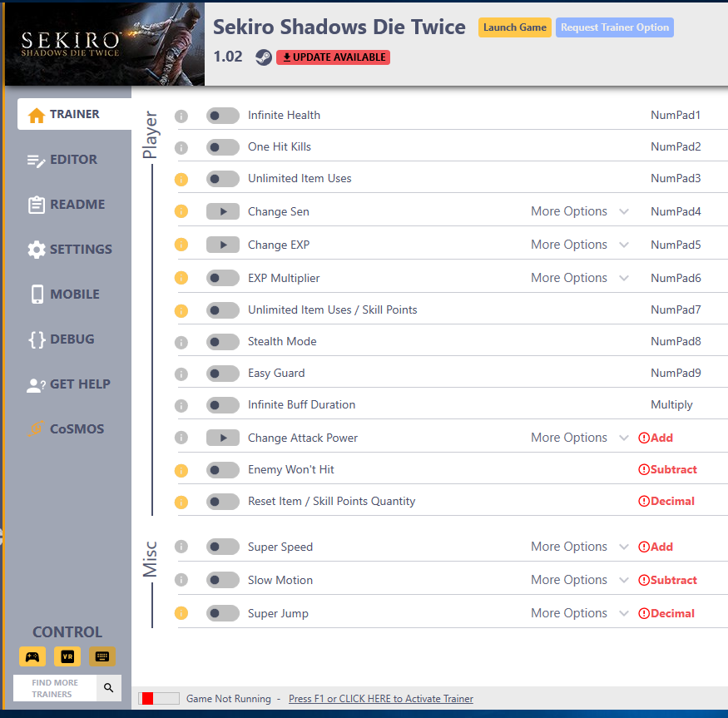Click yellow info icon beside Change EXP
The height and width of the screenshot is (718, 728).
tap(181, 245)
